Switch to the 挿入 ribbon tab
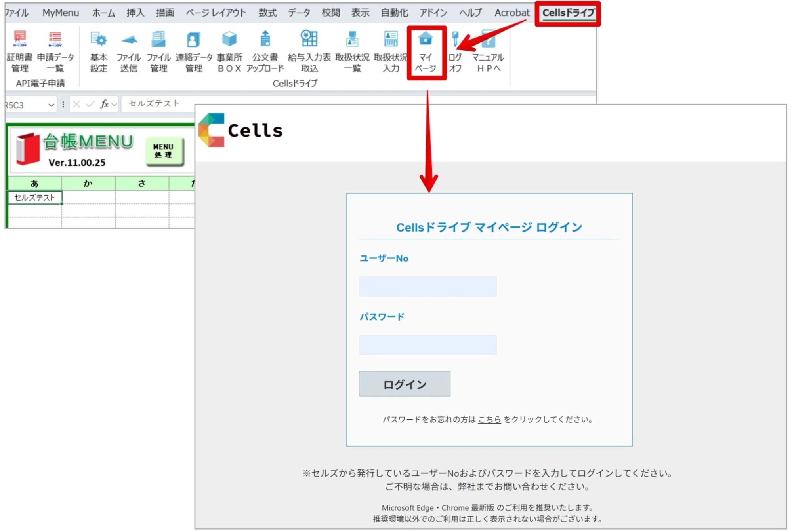Image resolution: width=792 pixels, height=532 pixels. [x=135, y=13]
